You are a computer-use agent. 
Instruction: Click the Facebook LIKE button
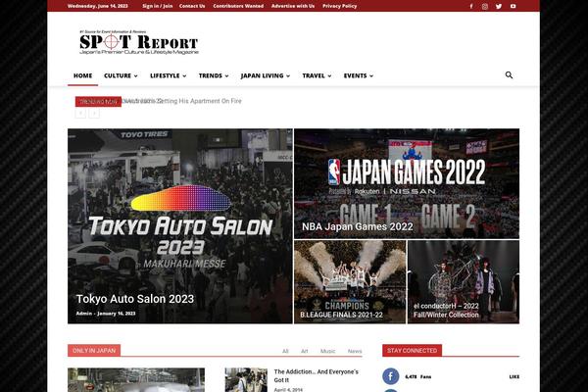[514, 376]
